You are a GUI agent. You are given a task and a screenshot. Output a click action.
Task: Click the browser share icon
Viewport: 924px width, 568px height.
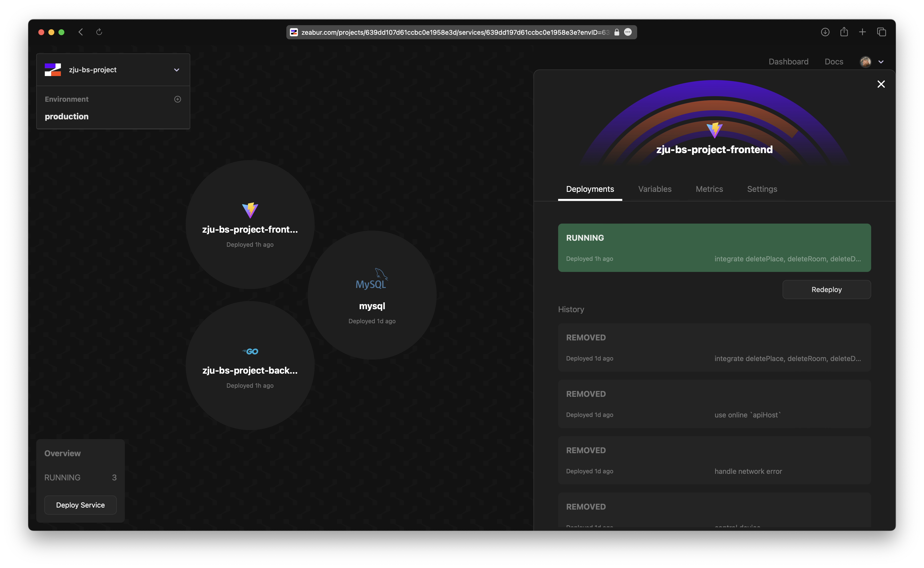click(844, 32)
